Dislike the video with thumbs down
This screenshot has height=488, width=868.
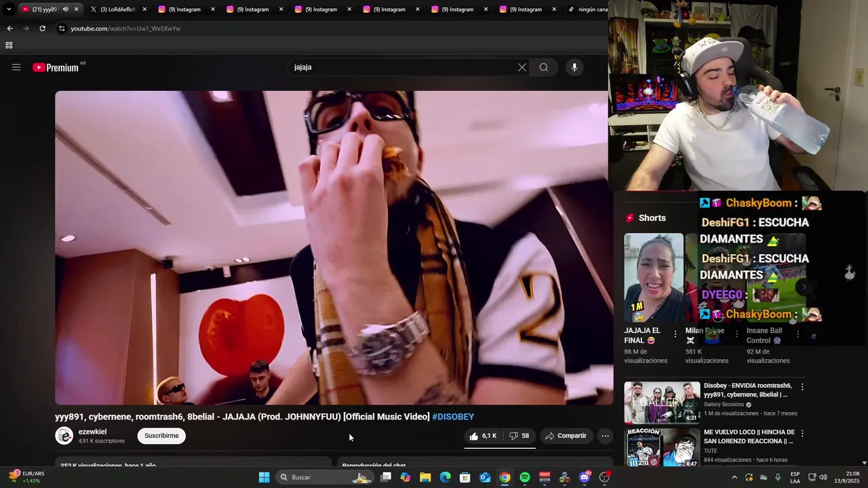[x=519, y=436]
